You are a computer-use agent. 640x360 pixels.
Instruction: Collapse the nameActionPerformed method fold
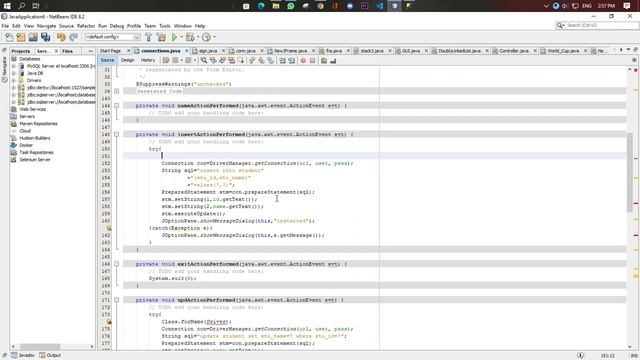tap(116, 106)
